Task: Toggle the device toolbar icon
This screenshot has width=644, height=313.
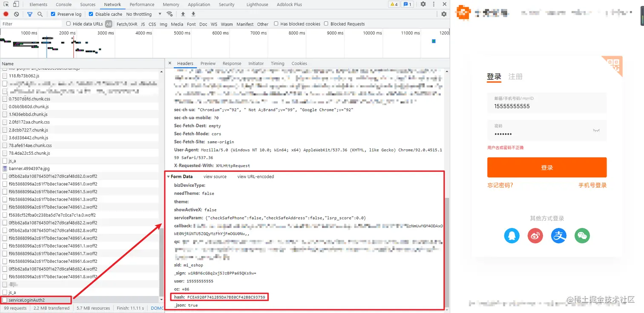Action: tap(16, 4)
